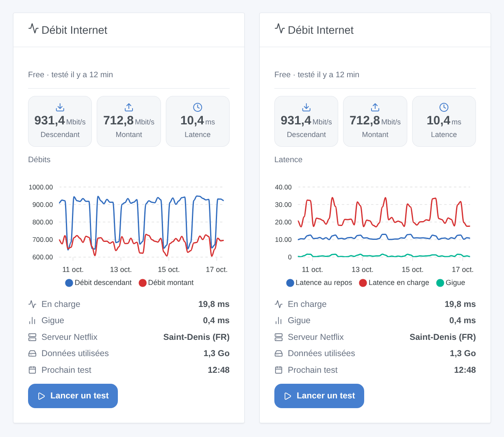The width and height of the screenshot is (504, 437).
Task: Click the Serveur Netflix server icon in the right card
Action: coord(279,337)
